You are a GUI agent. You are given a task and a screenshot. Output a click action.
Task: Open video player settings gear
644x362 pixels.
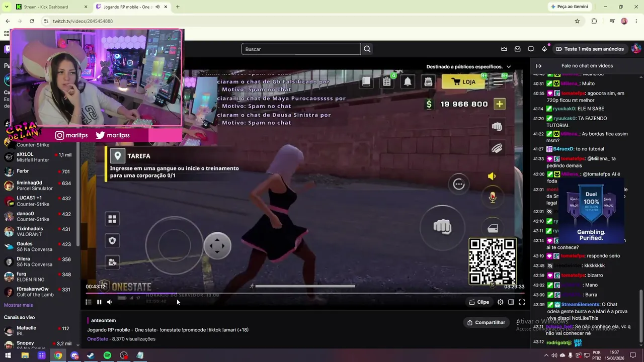[x=500, y=302]
